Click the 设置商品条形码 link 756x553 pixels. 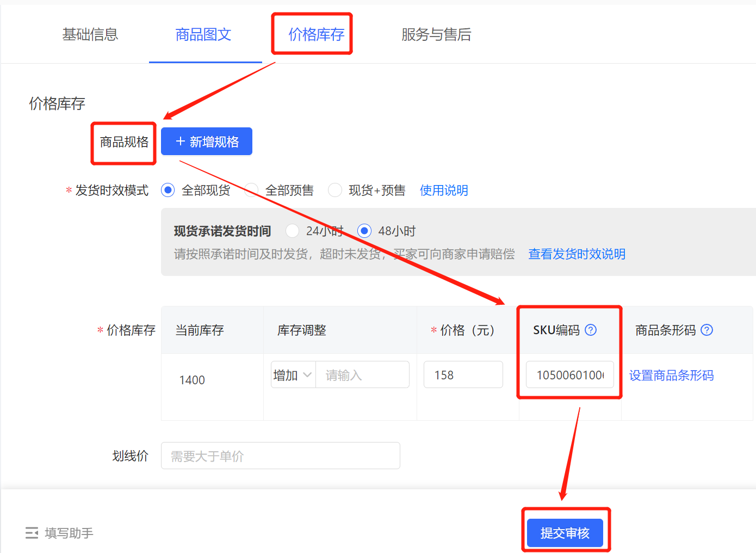pyautogui.click(x=672, y=375)
